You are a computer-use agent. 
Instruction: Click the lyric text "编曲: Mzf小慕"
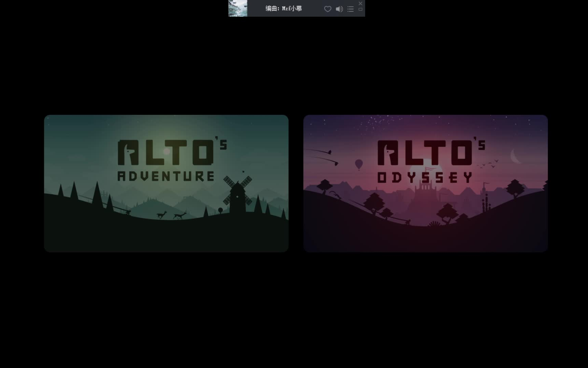click(283, 9)
